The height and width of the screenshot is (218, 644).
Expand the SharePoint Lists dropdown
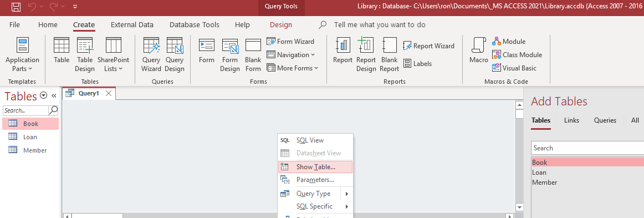114,55
